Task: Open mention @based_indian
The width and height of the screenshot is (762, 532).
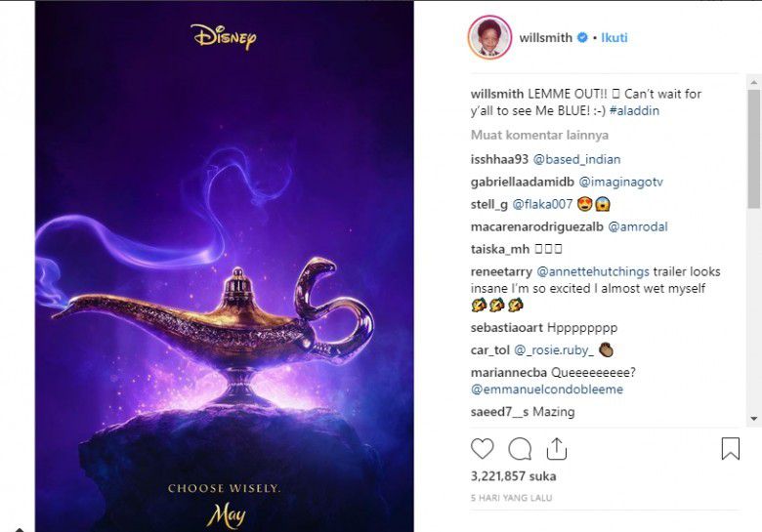Action: pyautogui.click(x=576, y=159)
